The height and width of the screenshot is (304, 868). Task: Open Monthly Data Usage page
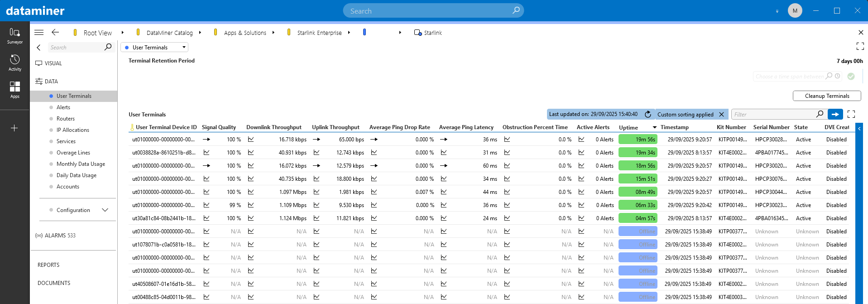coord(81,164)
